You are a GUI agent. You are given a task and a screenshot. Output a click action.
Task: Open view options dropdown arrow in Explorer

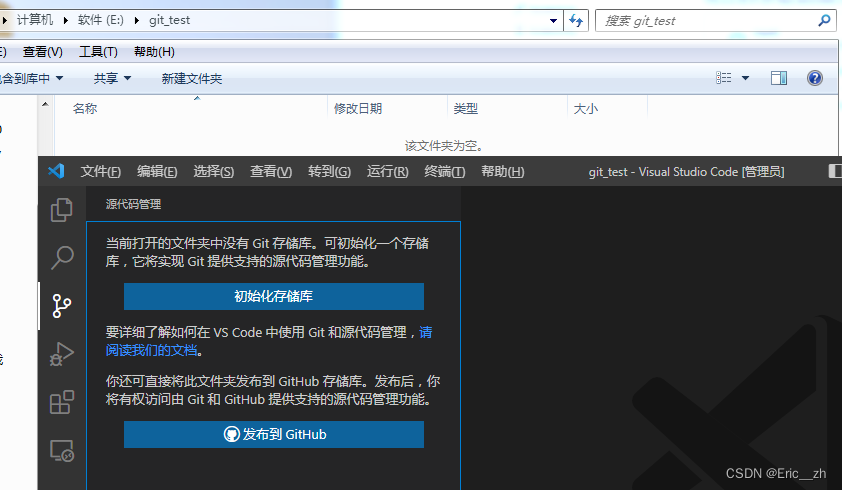tap(745, 78)
